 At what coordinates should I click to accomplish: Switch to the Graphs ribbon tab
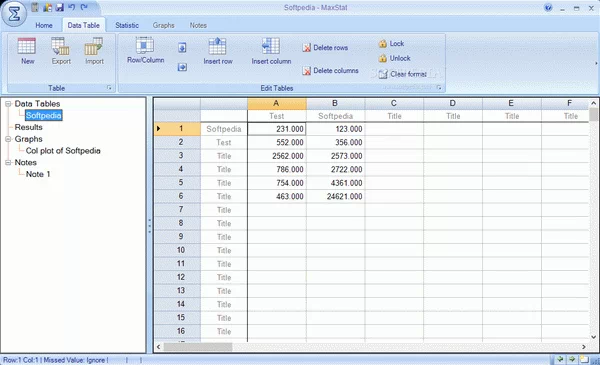tap(163, 25)
